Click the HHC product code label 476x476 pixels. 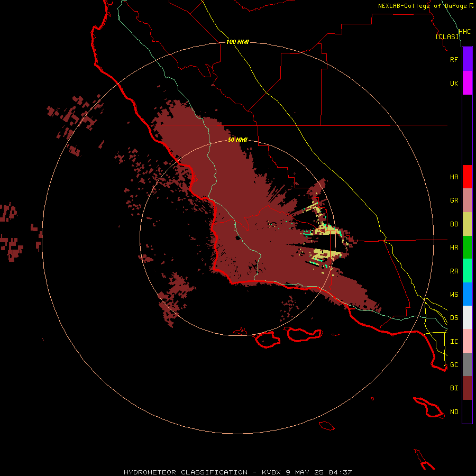point(464,32)
